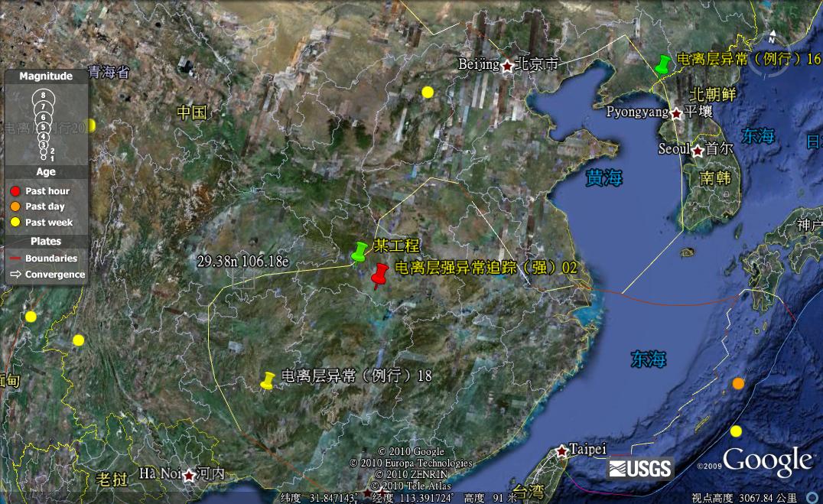Click the 经度 113.391724° status bar reading
Image resolution: width=823 pixels, height=504 pixels.
click(412, 498)
